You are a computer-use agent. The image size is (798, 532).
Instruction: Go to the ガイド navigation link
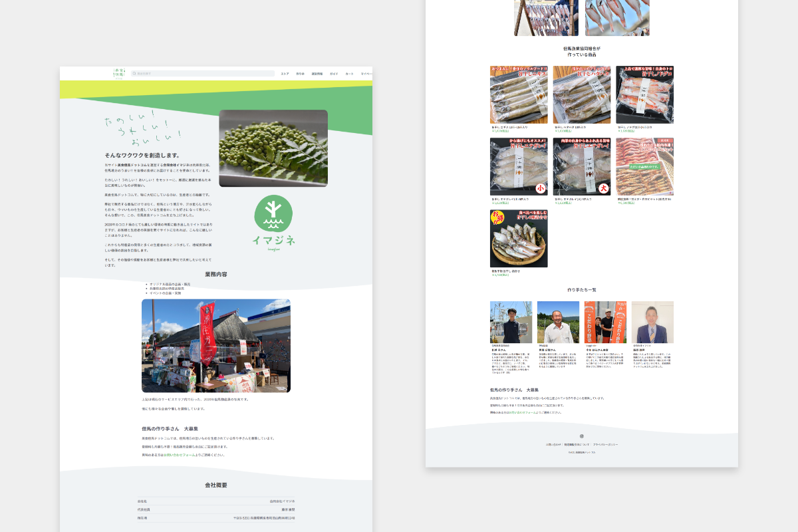[x=334, y=74]
